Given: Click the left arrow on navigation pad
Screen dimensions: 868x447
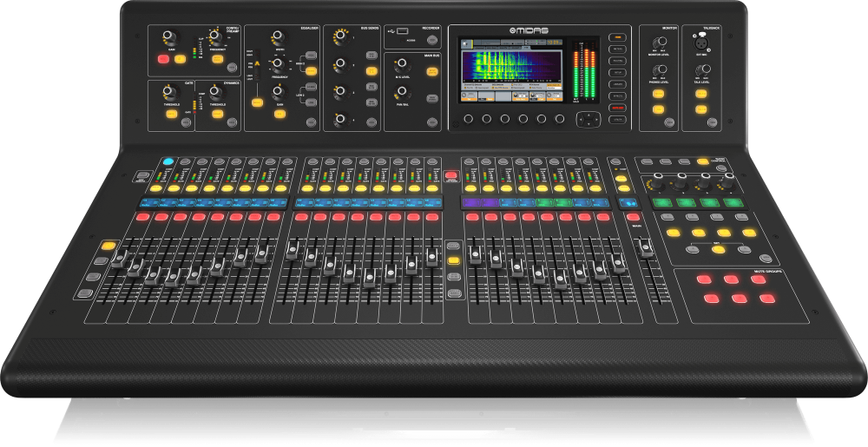Looking at the screenshot, I should [x=582, y=120].
